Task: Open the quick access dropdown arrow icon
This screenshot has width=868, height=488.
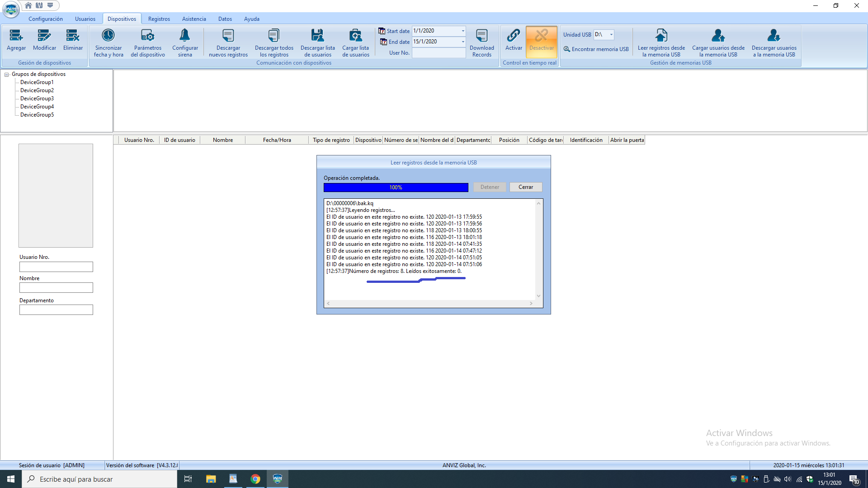Action: click(x=50, y=5)
